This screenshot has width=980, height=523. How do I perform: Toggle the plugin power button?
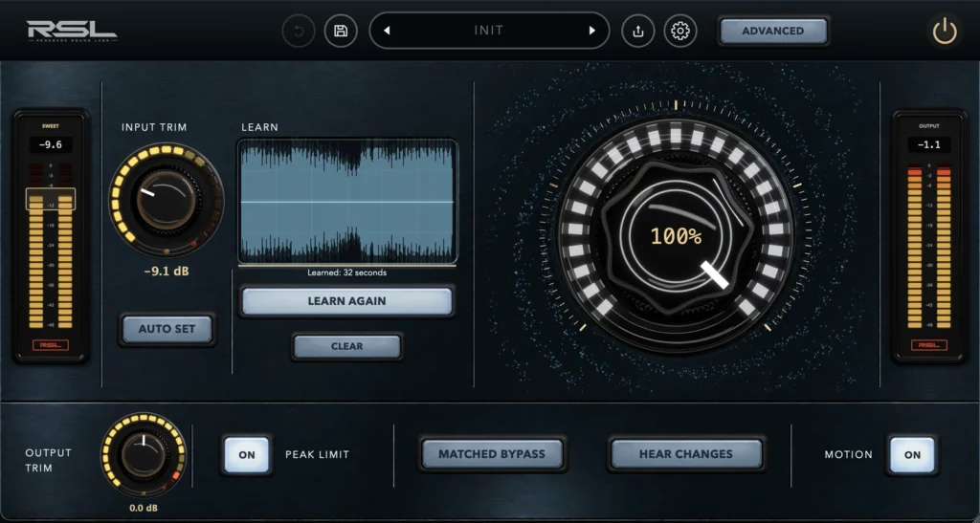[x=945, y=32]
